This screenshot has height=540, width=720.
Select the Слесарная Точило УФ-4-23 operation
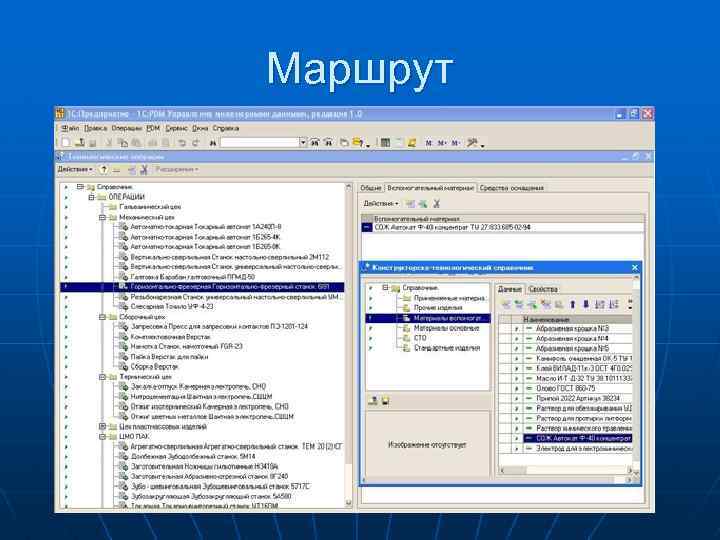pos(172,307)
